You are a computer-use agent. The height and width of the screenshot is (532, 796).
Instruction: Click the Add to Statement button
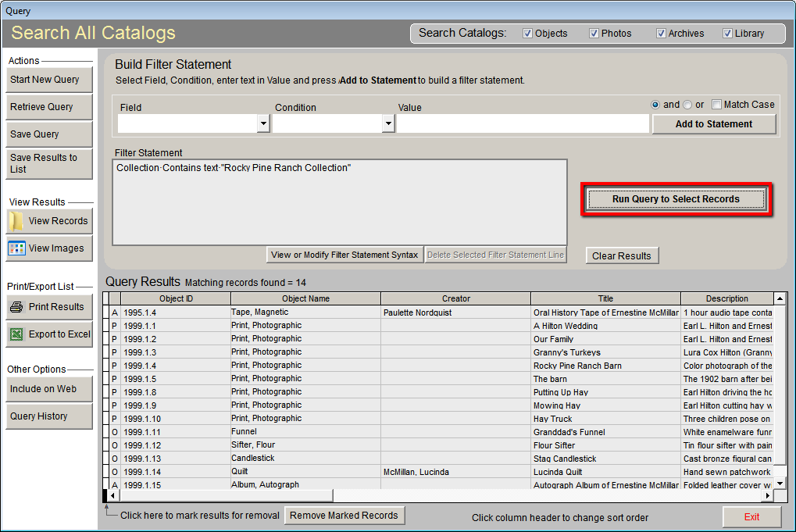pyautogui.click(x=713, y=124)
